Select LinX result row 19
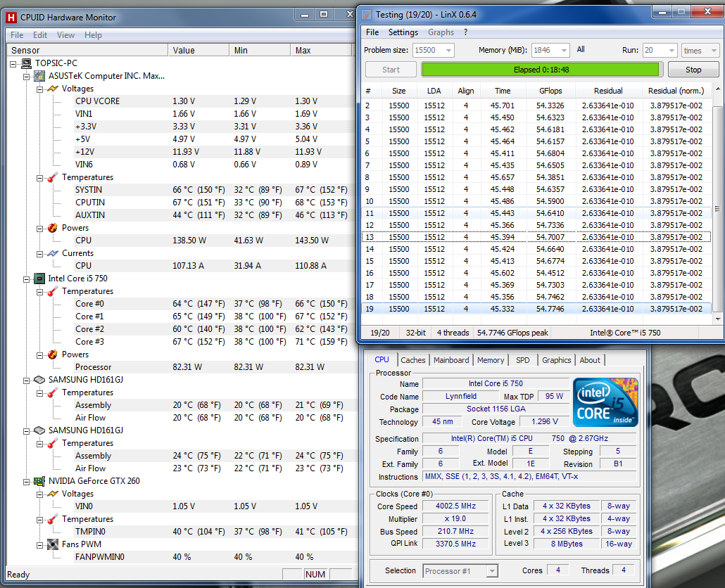Viewport: 725px width, 588px height. click(536, 309)
